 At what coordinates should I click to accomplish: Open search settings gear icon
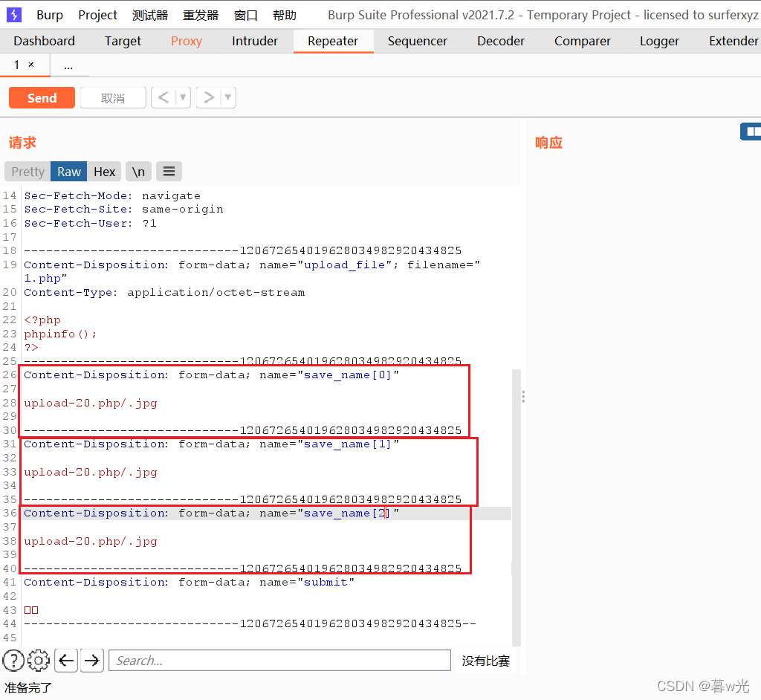[x=39, y=661]
